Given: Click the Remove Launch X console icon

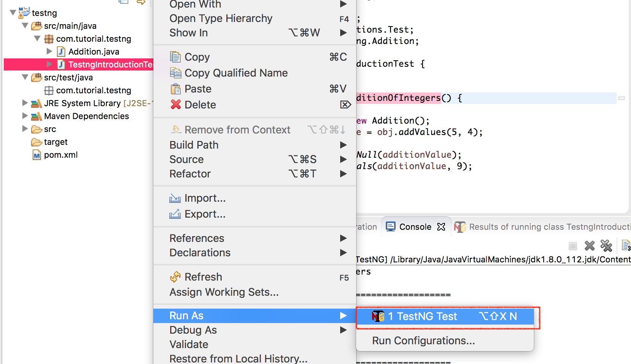Looking at the screenshot, I should click(589, 246).
